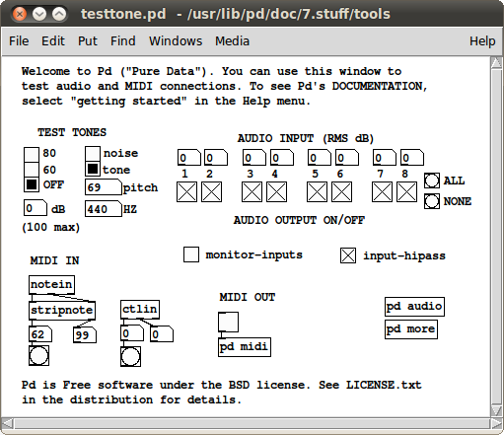Click the pitch number box showing 69
This screenshot has height=435, width=504.
click(x=104, y=187)
